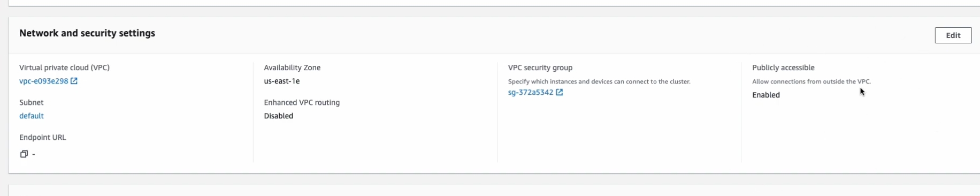
Task: Click the Availability Zone label
Action: [292, 68]
